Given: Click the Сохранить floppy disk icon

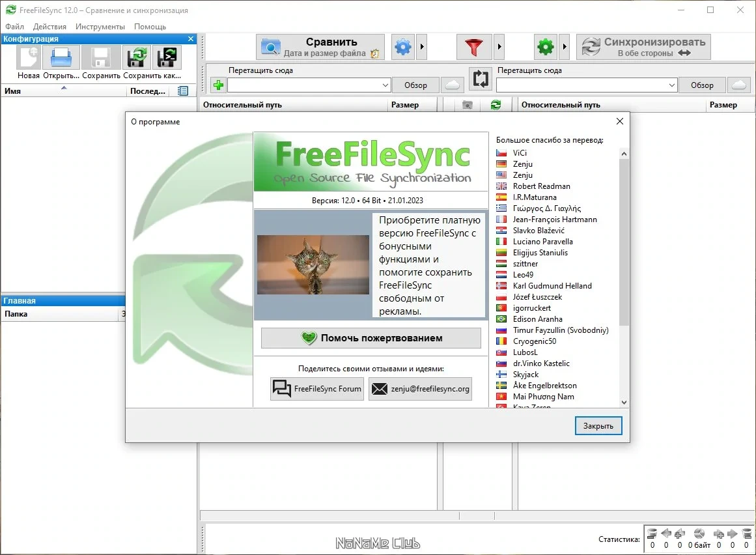Looking at the screenshot, I should click(101, 58).
